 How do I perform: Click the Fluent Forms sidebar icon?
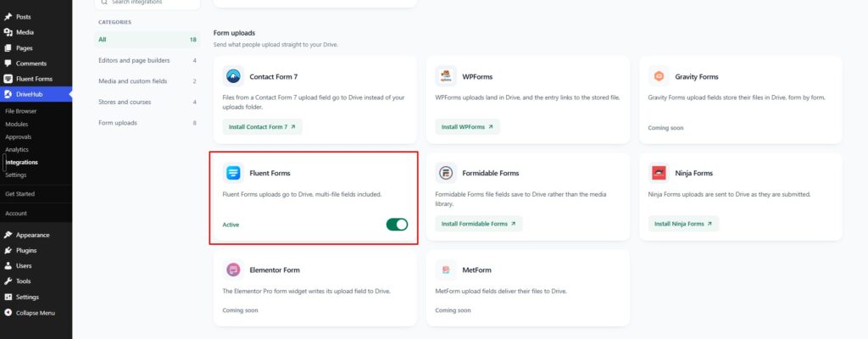point(8,79)
